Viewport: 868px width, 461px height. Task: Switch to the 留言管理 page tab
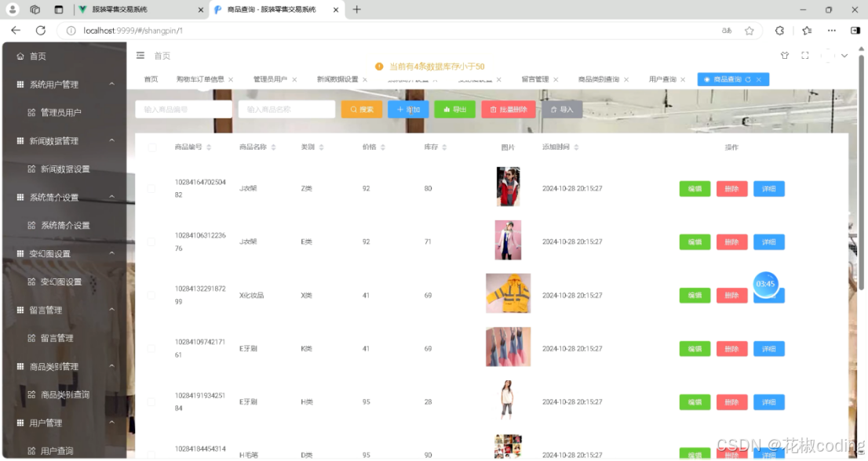point(534,79)
